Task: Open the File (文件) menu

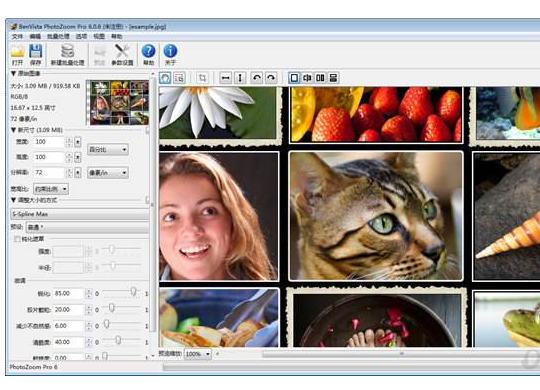Action: click(17, 36)
